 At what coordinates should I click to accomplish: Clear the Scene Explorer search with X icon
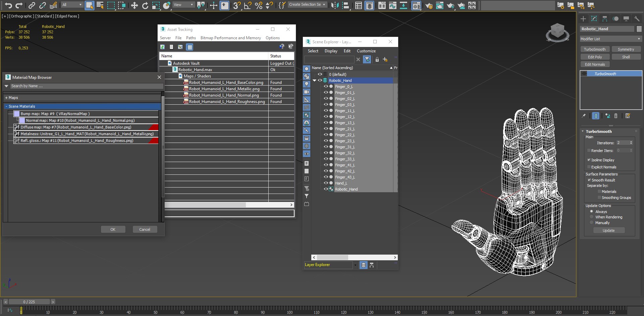point(358,59)
